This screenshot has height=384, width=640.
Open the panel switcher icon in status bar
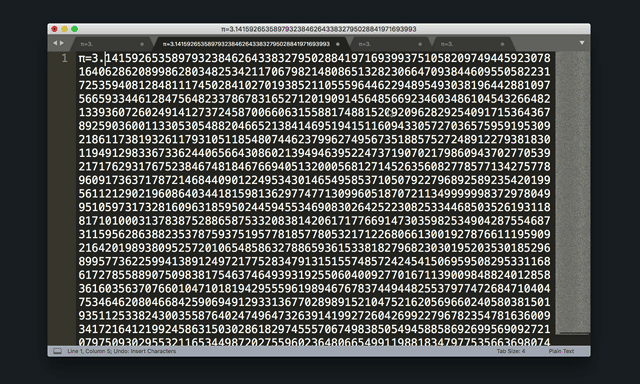point(58,351)
